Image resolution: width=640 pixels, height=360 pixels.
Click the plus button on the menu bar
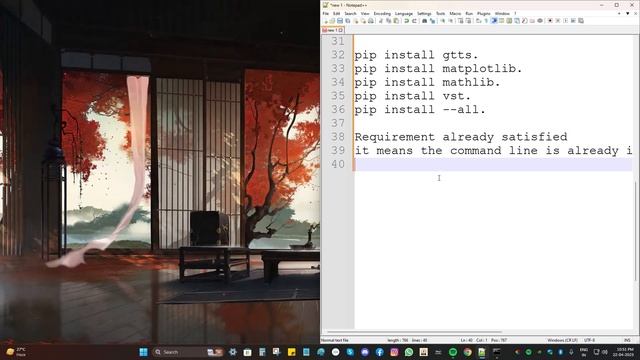[x=619, y=13]
